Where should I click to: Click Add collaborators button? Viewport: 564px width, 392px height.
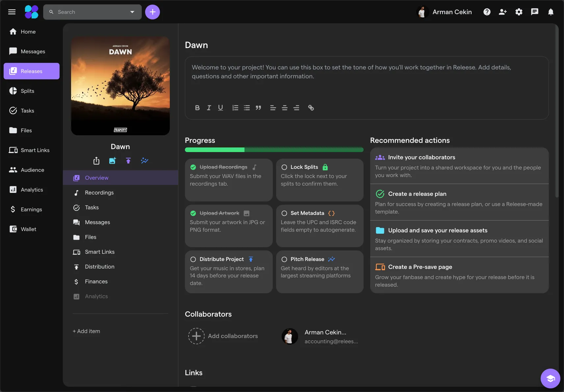[x=223, y=336]
